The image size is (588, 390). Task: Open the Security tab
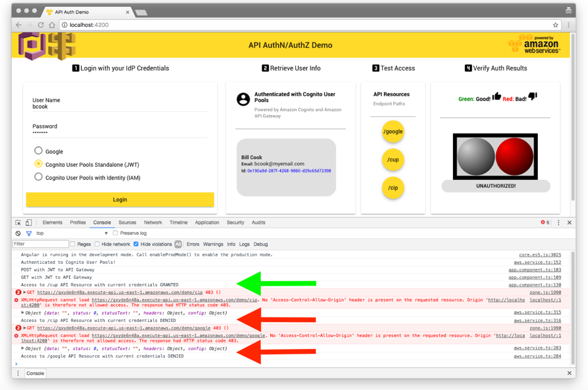click(235, 222)
